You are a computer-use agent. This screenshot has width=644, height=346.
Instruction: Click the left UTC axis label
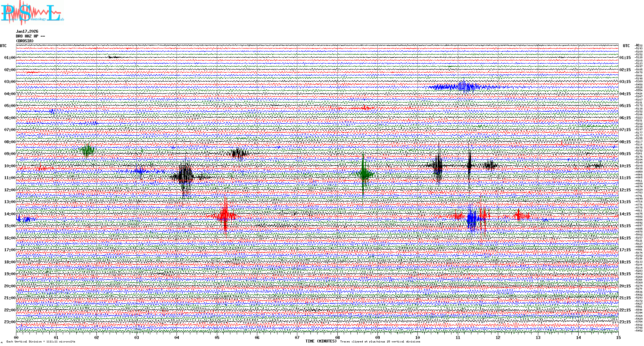tap(3, 46)
